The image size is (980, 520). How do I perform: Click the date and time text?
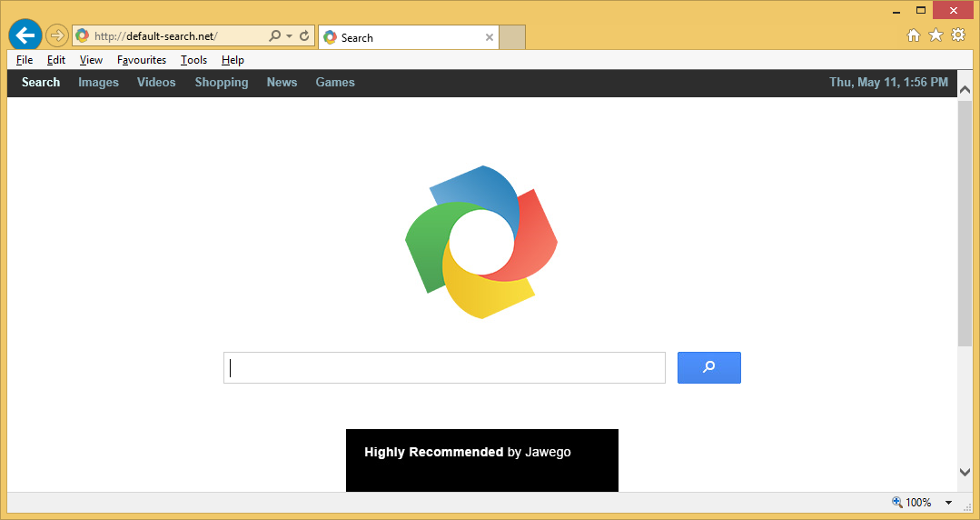889,82
